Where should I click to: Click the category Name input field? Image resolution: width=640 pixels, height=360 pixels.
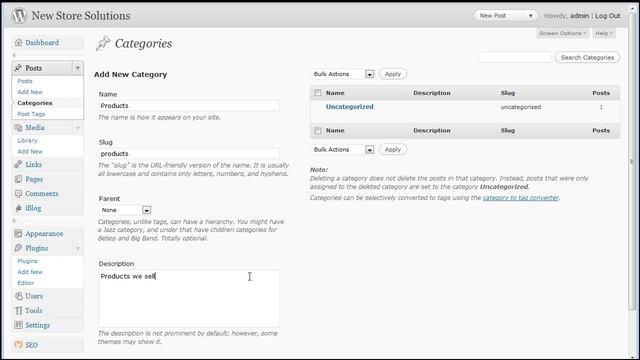click(189, 106)
